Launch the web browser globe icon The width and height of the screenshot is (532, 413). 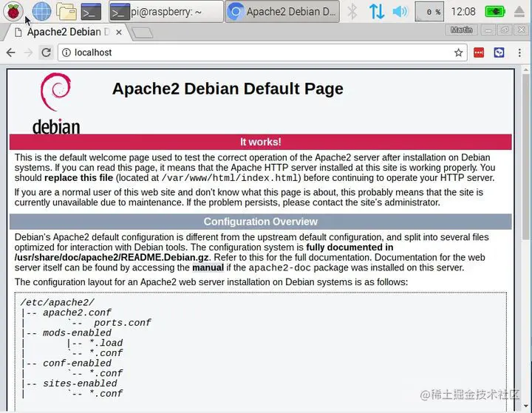pyautogui.click(x=41, y=11)
